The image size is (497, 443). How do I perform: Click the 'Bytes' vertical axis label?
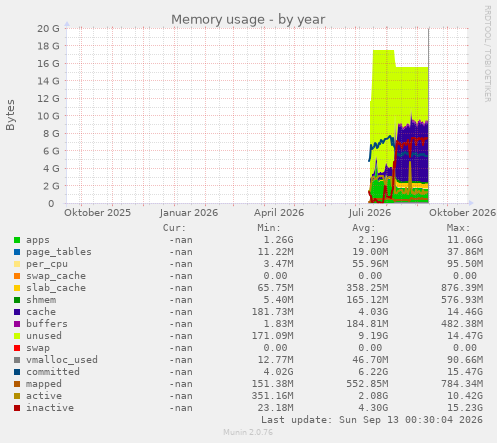click(10, 115)
